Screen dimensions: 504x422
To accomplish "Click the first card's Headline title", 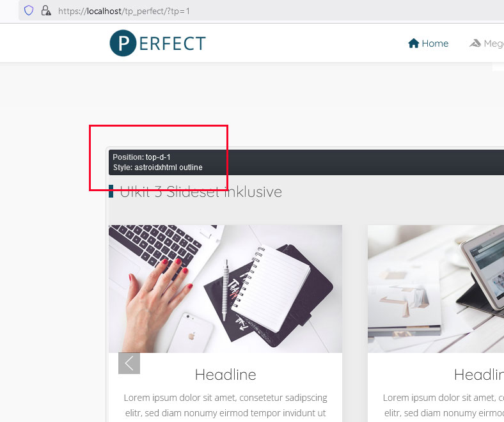I will click(225, 375).
